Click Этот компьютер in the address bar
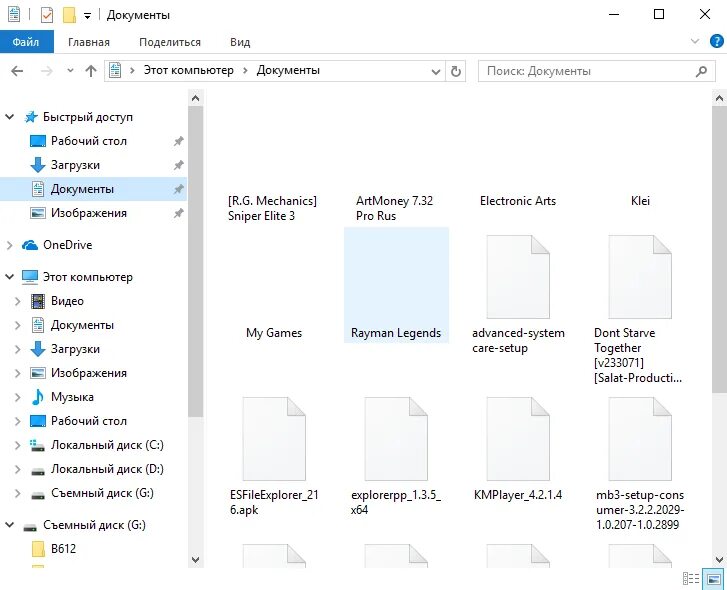This screenshot has height=590, width=727. pyautogui.click(x=188, y=70)
